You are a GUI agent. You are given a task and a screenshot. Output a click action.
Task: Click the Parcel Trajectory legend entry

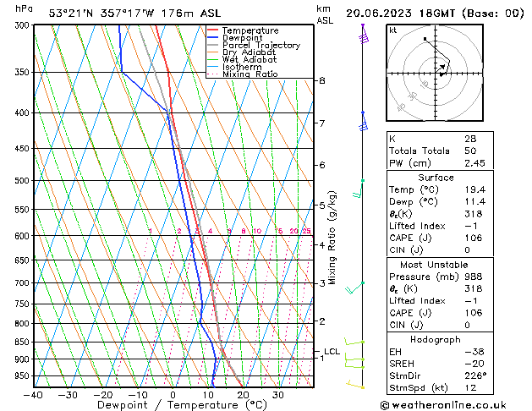point(254,45)
